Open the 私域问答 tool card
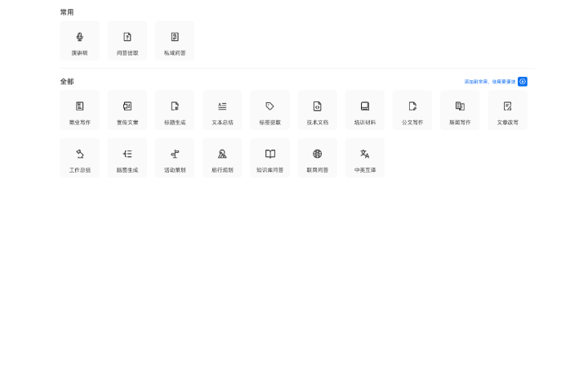Screen dimensions: 588x368 [175, 41]
